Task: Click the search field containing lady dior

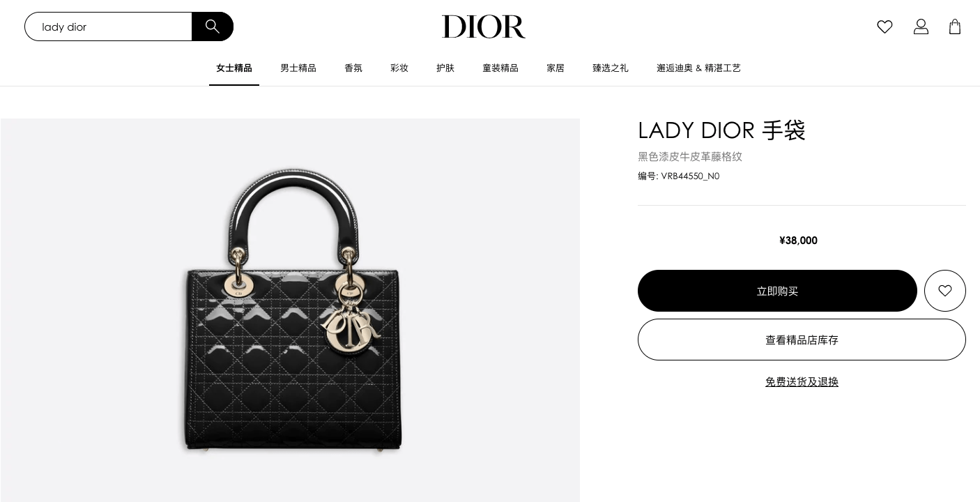Action: pos(108,26)
